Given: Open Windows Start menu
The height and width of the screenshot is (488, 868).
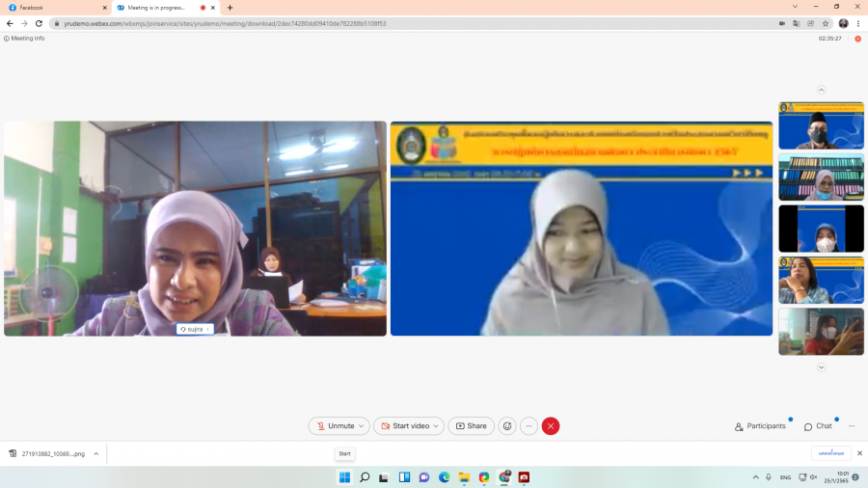Looking at the screenshot, I should coord(344,477).
